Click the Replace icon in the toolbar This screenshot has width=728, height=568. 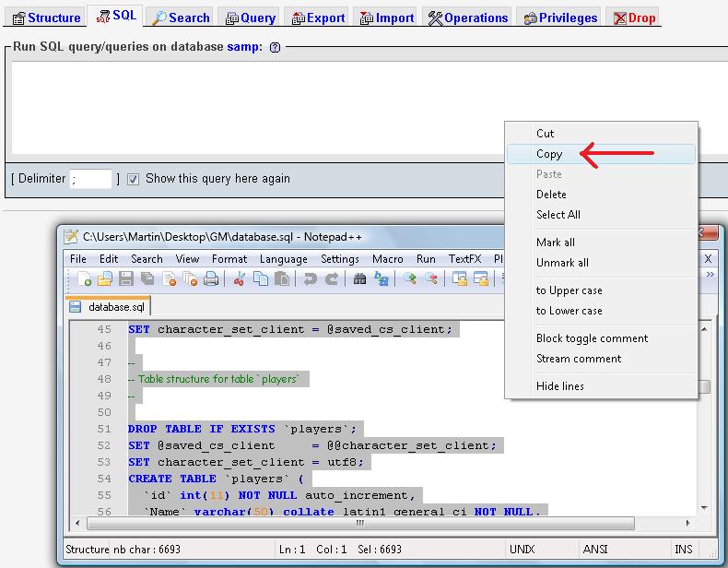coord(382,278)
